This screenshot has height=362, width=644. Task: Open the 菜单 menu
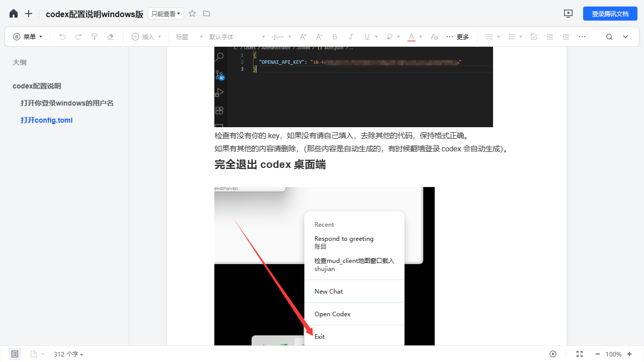click(28, 37)
